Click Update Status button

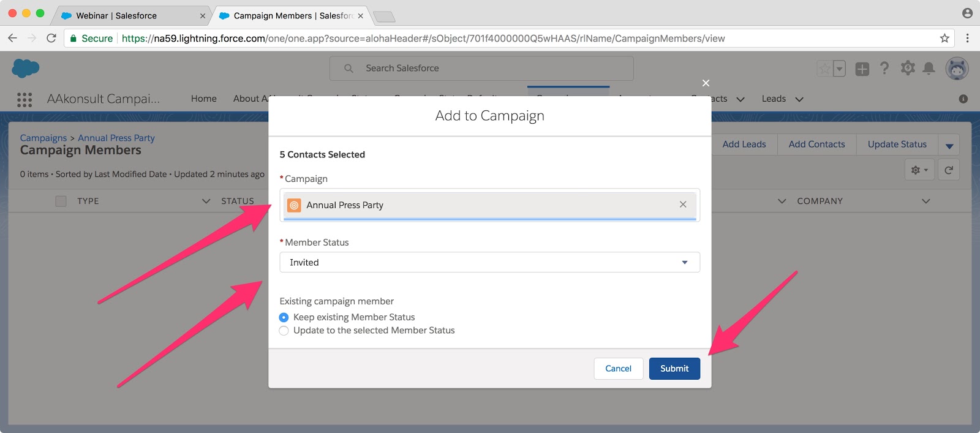point(897,145)
